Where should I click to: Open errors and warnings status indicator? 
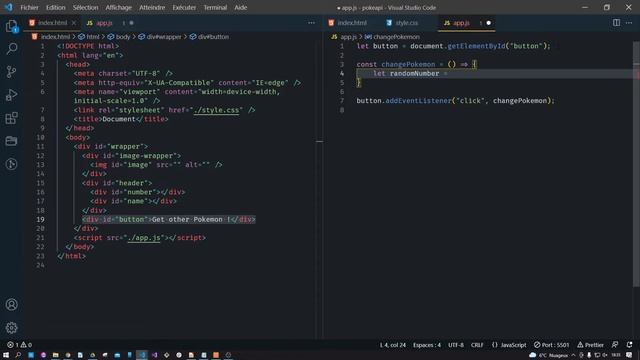19,345
